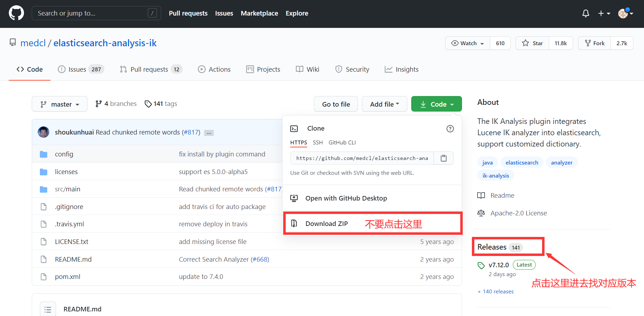The width and height of the screenshot is (644, 316).
Task: Open commit #817 link in header
Action: pos(191,132)
